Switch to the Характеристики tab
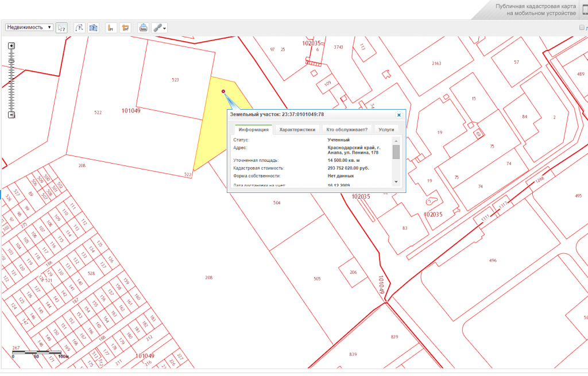Image resolution: width=588 pixels, height=376 pixels. (297, 130)
